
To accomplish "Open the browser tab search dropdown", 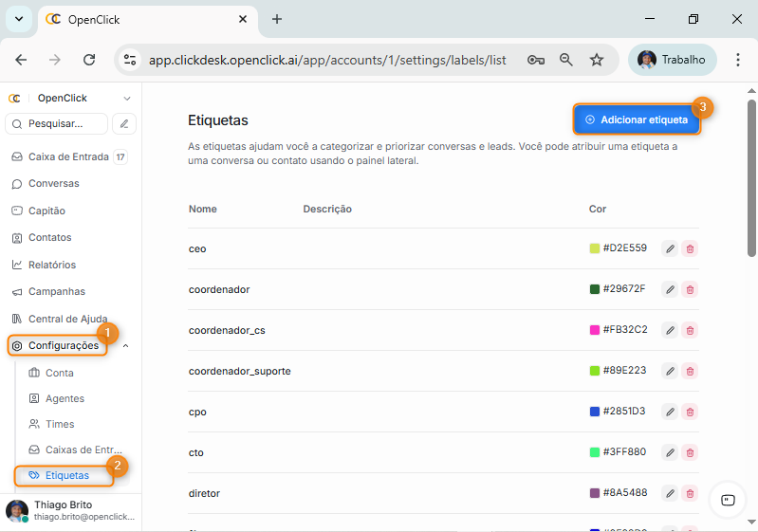I will click(x=18, y=19).
